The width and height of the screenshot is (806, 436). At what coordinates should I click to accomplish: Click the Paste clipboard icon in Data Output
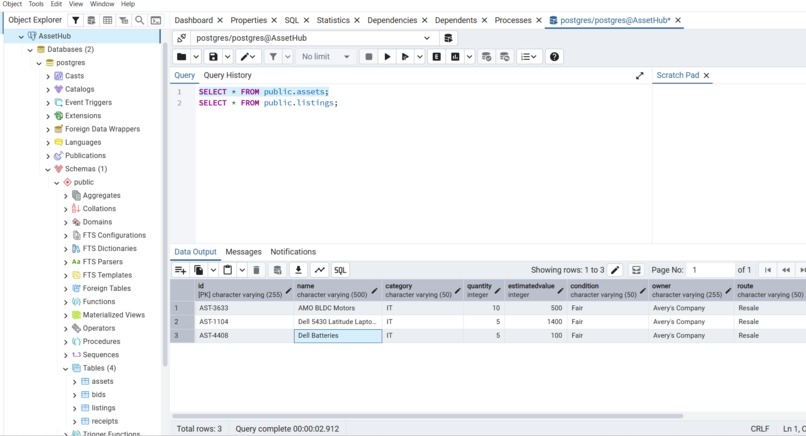228,270
